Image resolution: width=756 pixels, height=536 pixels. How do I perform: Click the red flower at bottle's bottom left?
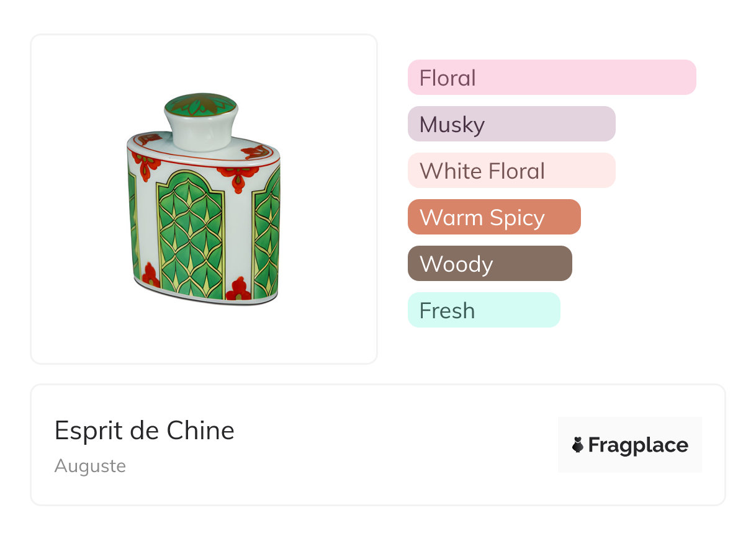coord(150,275)
